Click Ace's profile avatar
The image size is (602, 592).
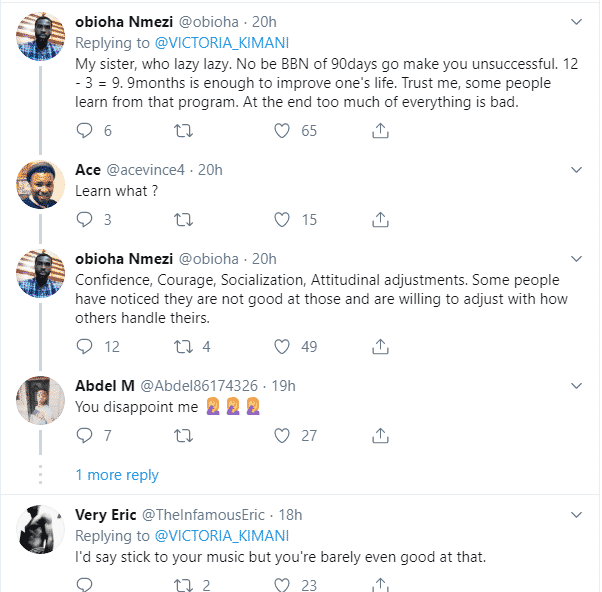(x=41, y=185)
